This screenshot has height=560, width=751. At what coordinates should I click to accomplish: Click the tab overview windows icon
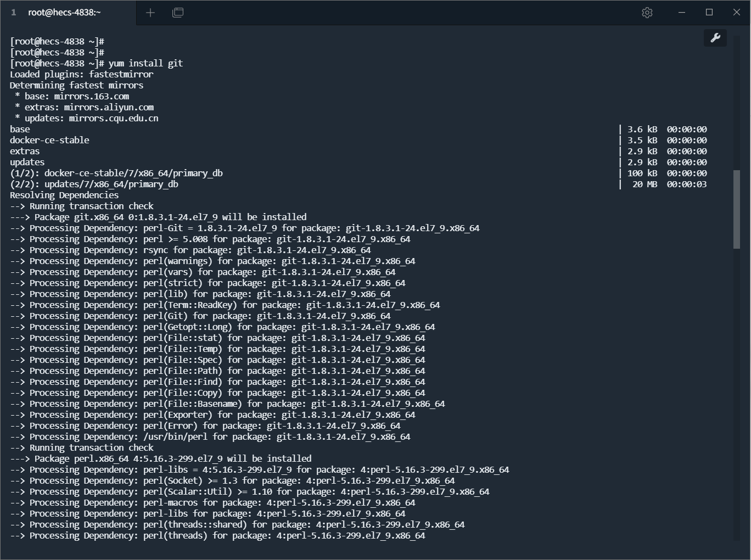[178, 13]
